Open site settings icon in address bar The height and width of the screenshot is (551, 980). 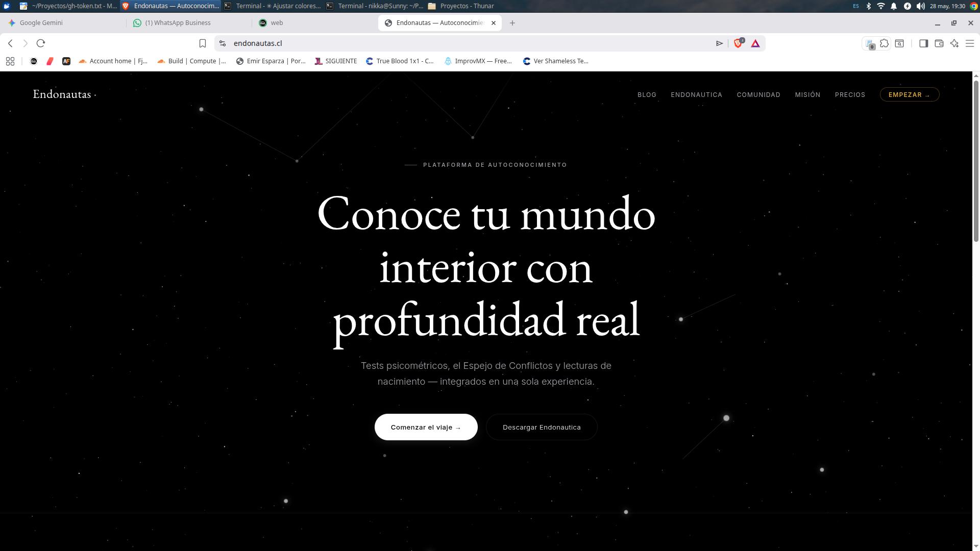tap(223, 43)
